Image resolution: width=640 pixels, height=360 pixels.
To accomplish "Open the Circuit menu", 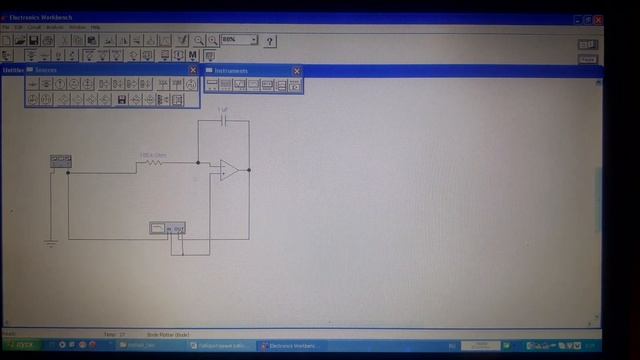I will (x=34, y=27).
